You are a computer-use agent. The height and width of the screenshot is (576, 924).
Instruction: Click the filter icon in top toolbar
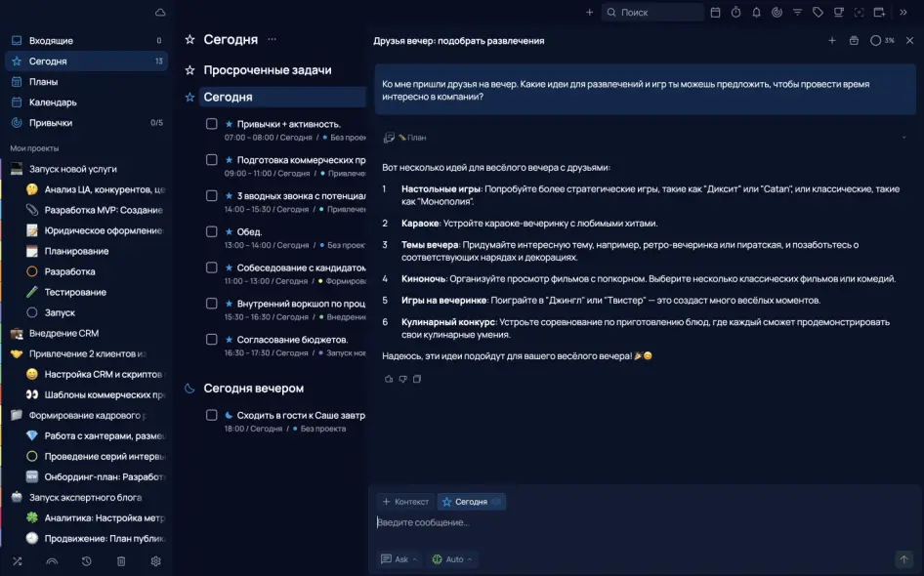point(797,13)
